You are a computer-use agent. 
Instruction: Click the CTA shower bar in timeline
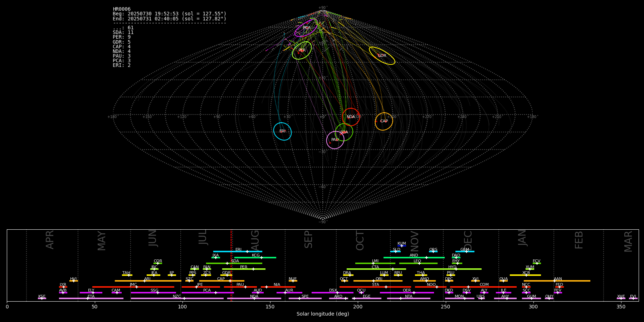point(376,269)
